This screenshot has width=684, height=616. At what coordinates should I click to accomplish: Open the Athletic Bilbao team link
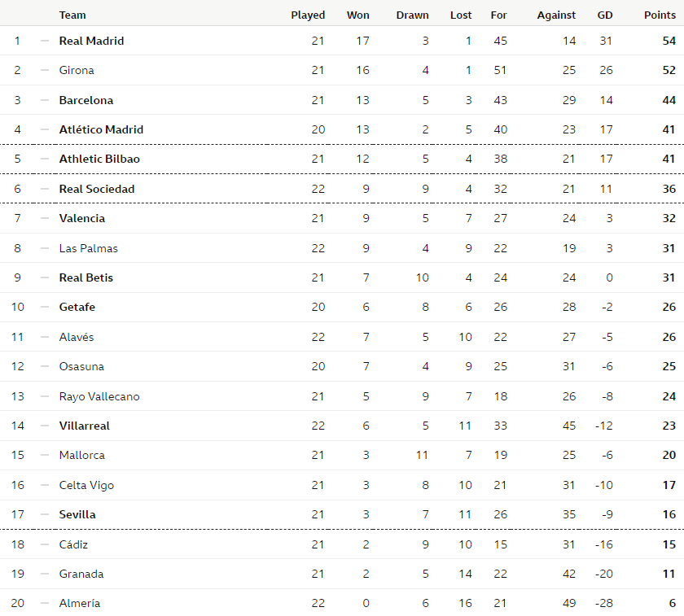(x=99, y=159)
